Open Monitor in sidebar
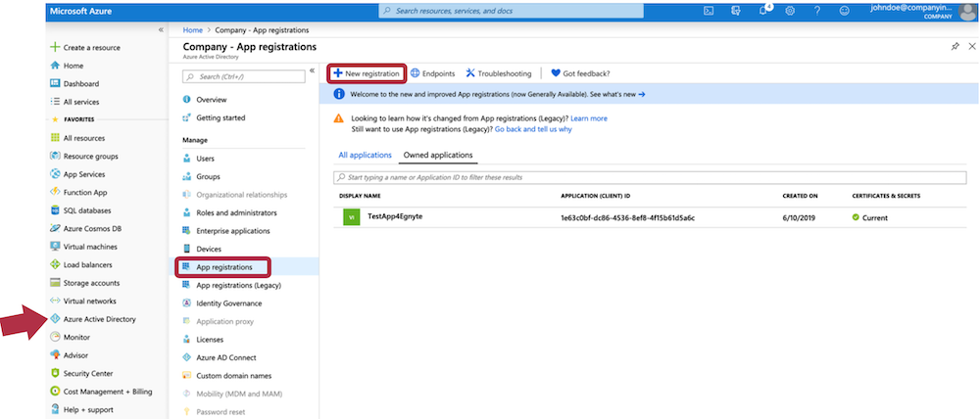Viewport: 980px width, 419px height. coord(70,337)
